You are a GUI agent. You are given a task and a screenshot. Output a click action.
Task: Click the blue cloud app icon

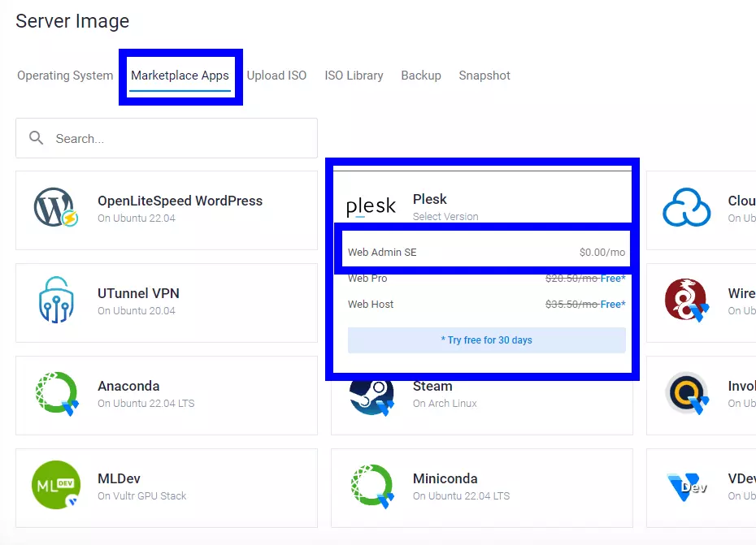687,207
